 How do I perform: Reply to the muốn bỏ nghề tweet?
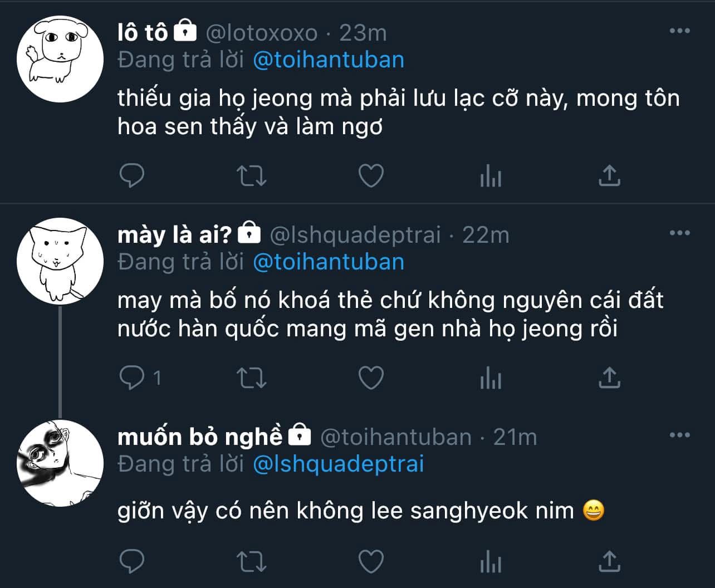[132, 561]
